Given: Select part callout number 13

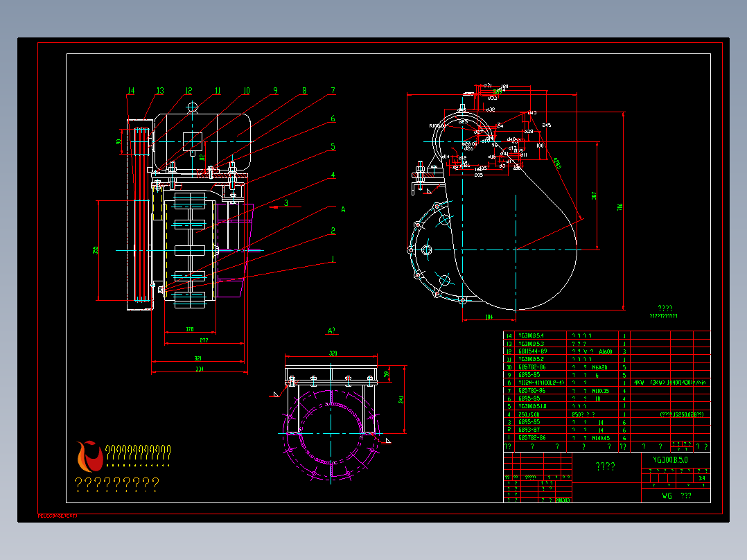Looking at the screenshot, I should [160, 91].
